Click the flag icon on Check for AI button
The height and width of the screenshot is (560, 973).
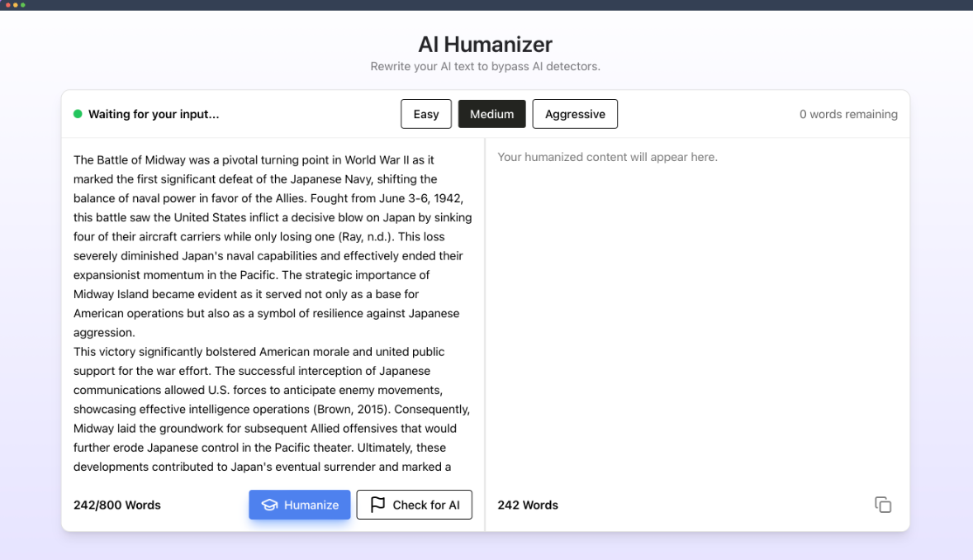pos(377,504)
